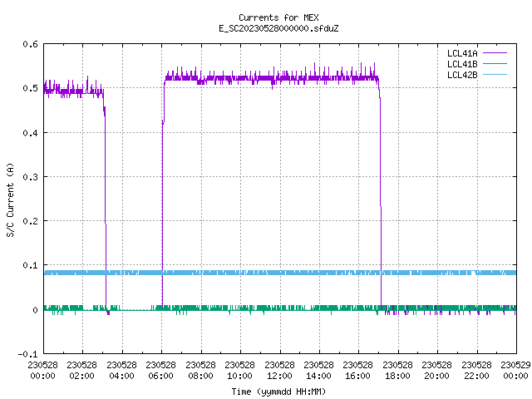Click the x-axis label 'Time (yymmdd HH:MM)'
This screenshot has height=399, width=532.
point(278,392)
